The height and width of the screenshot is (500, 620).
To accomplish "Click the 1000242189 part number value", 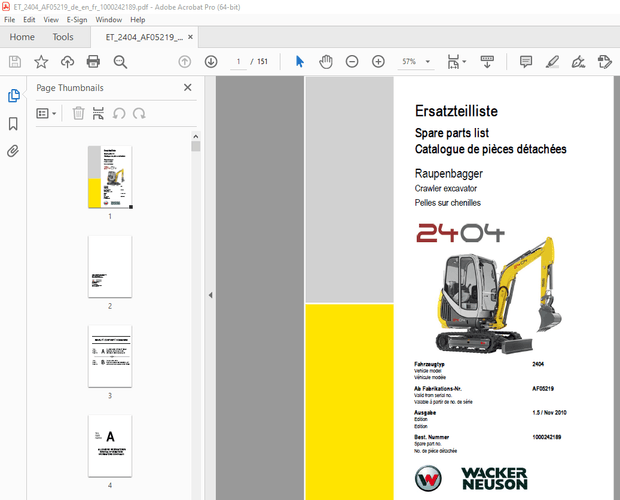I will 546,437.
